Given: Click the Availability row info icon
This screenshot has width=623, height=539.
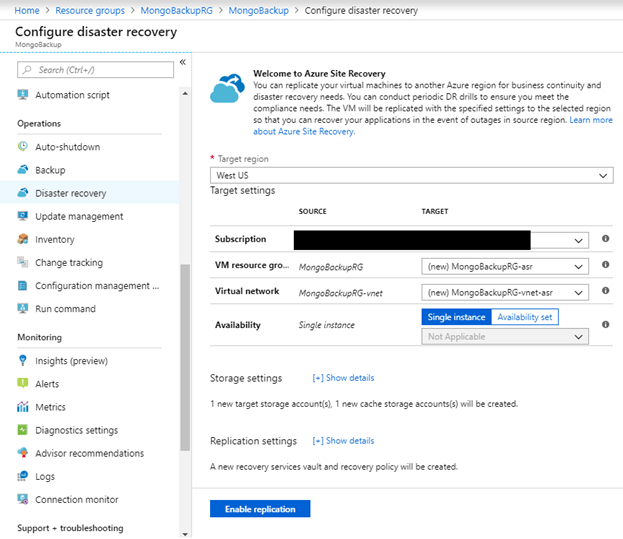Looking at the screenshot, I should [605, 325].
